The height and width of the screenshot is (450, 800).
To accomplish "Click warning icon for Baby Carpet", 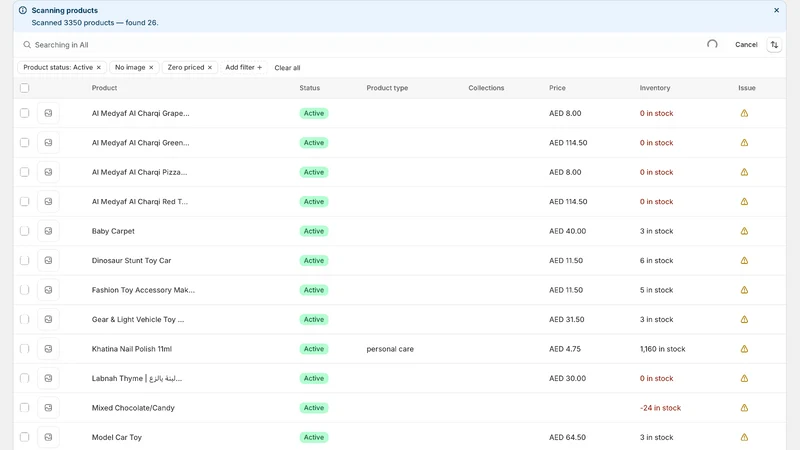I will [x=744, y=231].
